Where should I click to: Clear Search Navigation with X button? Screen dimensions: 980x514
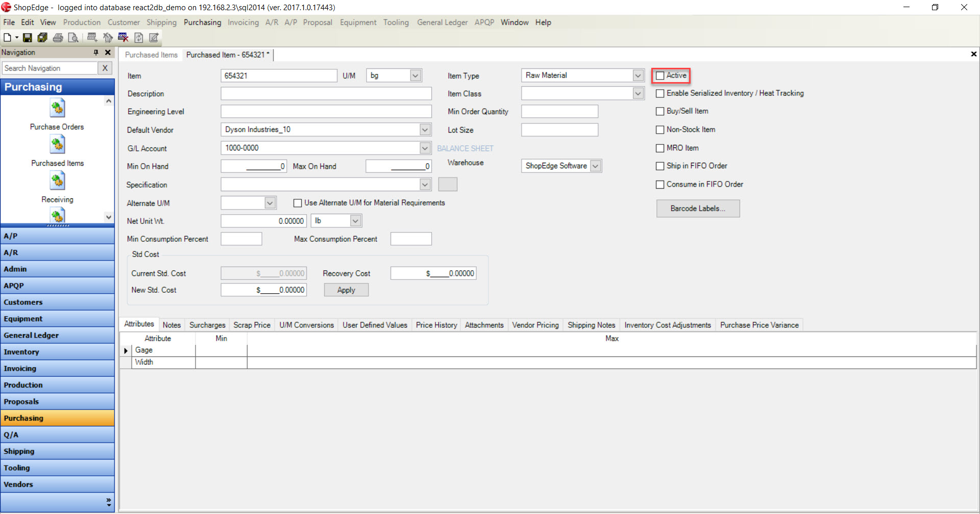click(105, 68)
